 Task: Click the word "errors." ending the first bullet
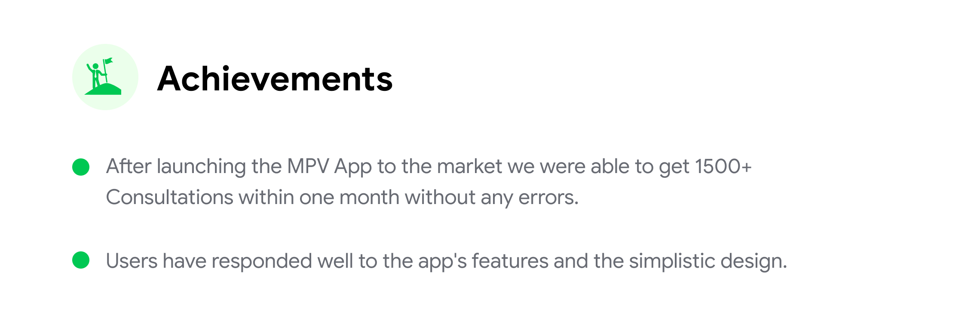click(x=548, y=198)
